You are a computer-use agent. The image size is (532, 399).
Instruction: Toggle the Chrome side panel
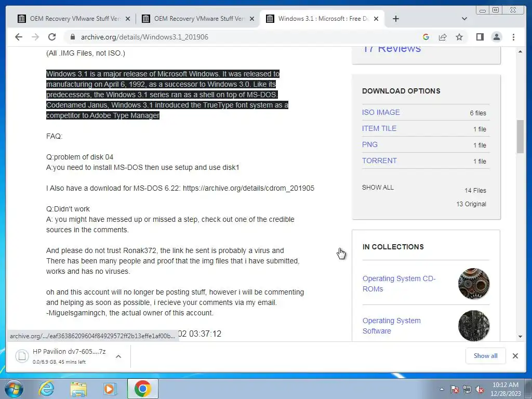480,37
